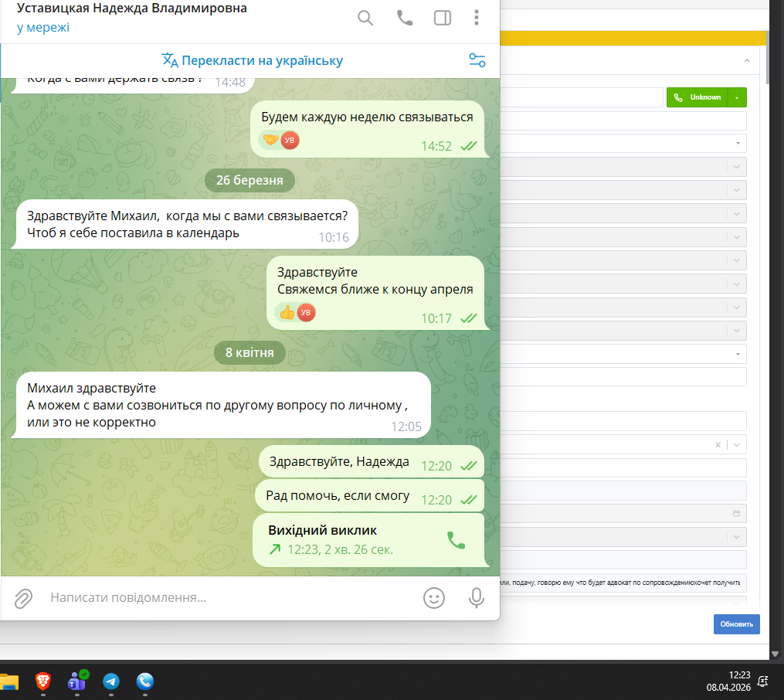Click the у мережі online status
The width and height of the screenshot is (784, 700).
pyautogui.click(x=43, y=28)
